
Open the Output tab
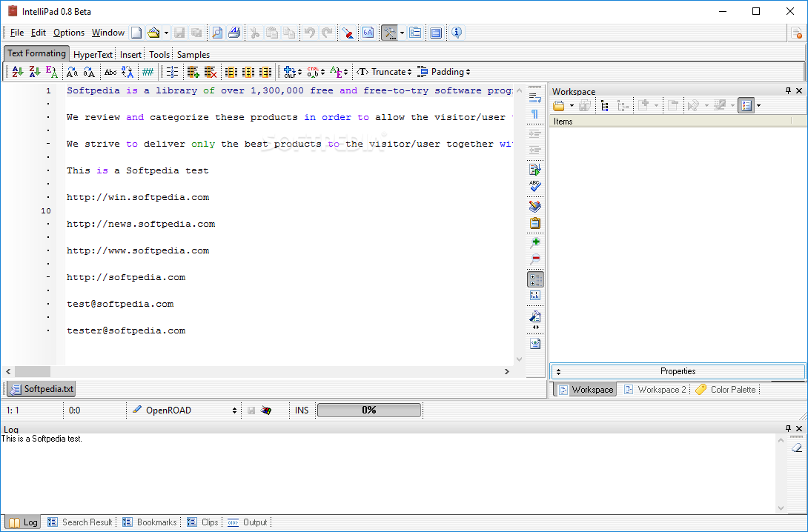(x=248, y=522)
